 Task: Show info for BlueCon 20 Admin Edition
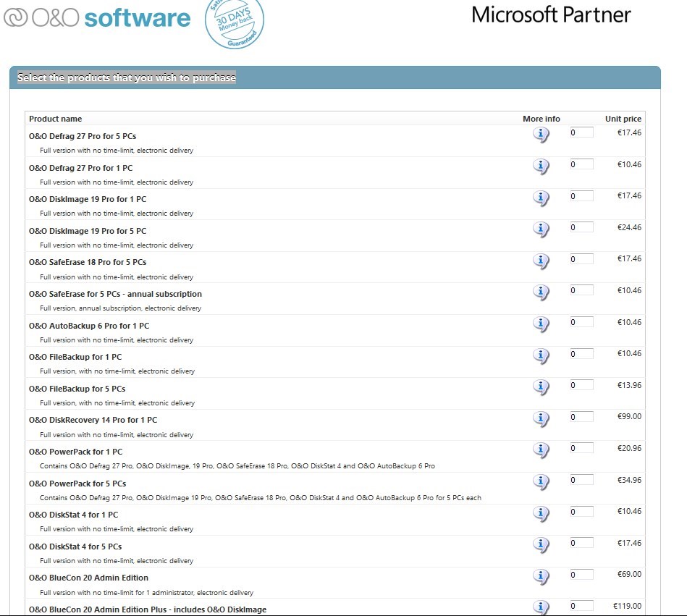click(541, 577)
